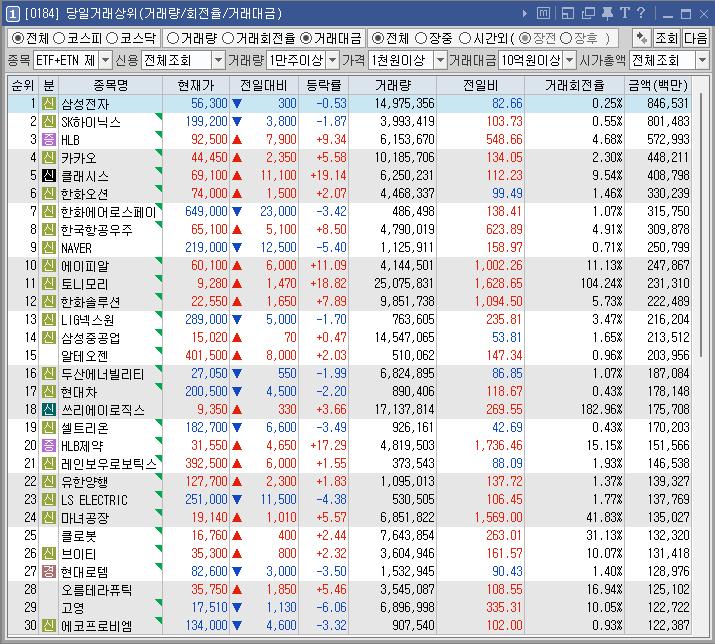Open the 거래량 1만주이상 dropdown
Image resolution: width=715 pixels, height=644 pixels.
point(333,60)
